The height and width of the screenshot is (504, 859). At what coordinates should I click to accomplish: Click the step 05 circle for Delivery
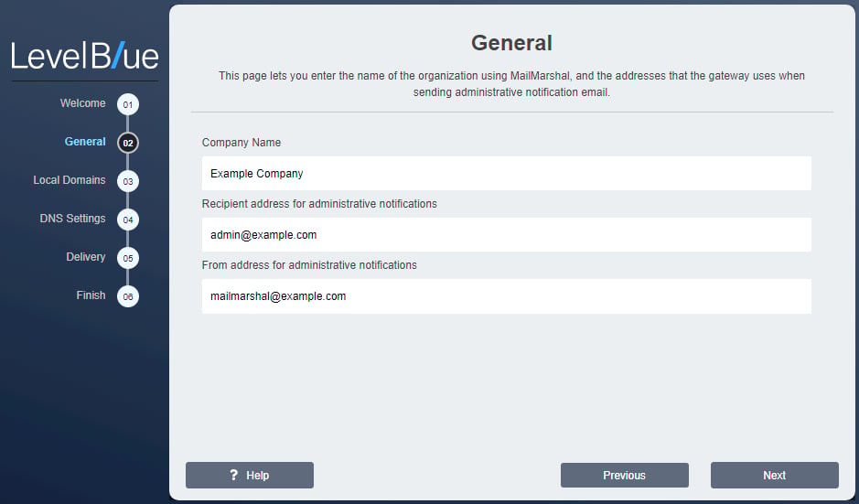(128, 258)
